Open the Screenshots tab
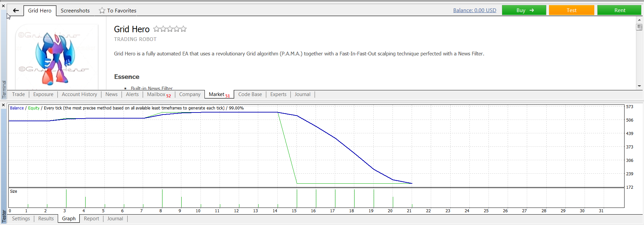Viewport: 644px width, 225px height. (x=75, y=10)
